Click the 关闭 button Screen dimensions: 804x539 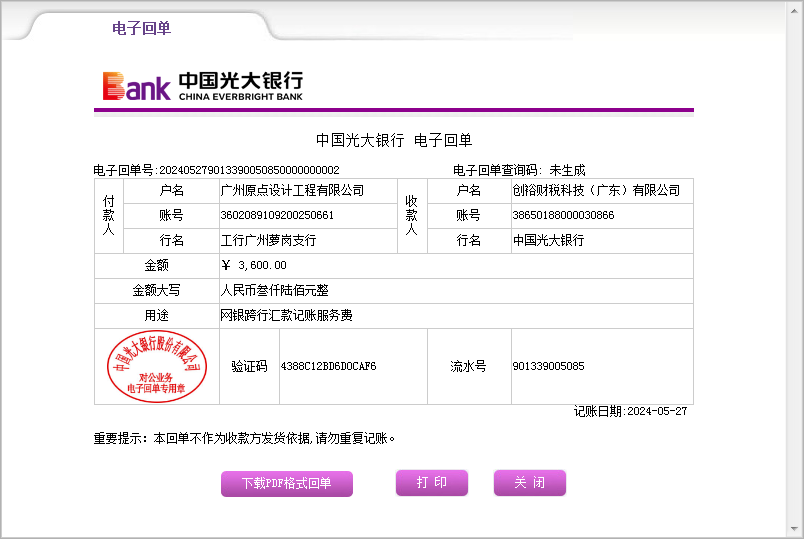[x=530, y=483]
